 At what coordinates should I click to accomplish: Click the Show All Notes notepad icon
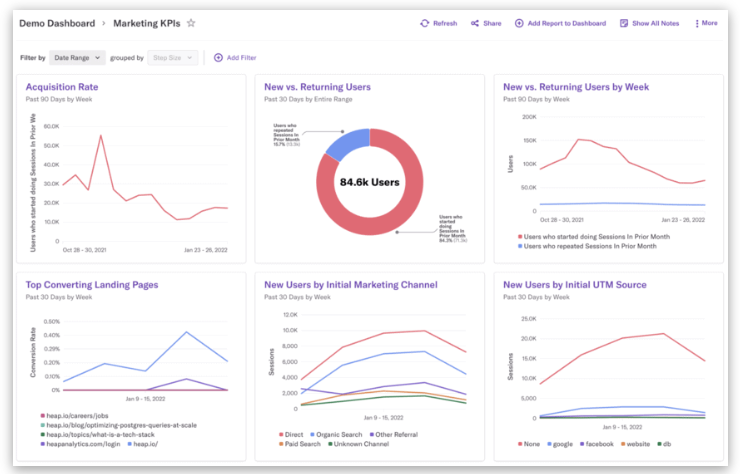coord(624,23)
